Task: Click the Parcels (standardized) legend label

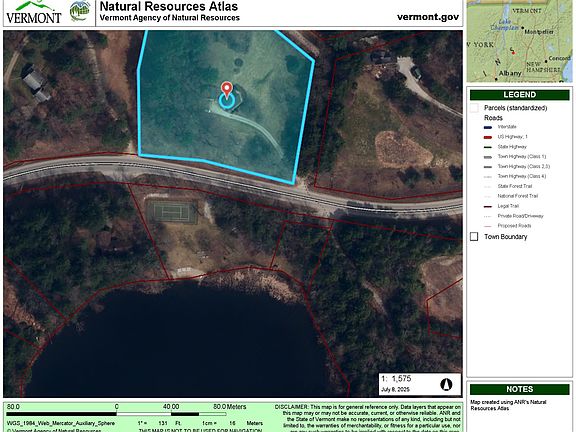Action: click(x=515, y=108)
